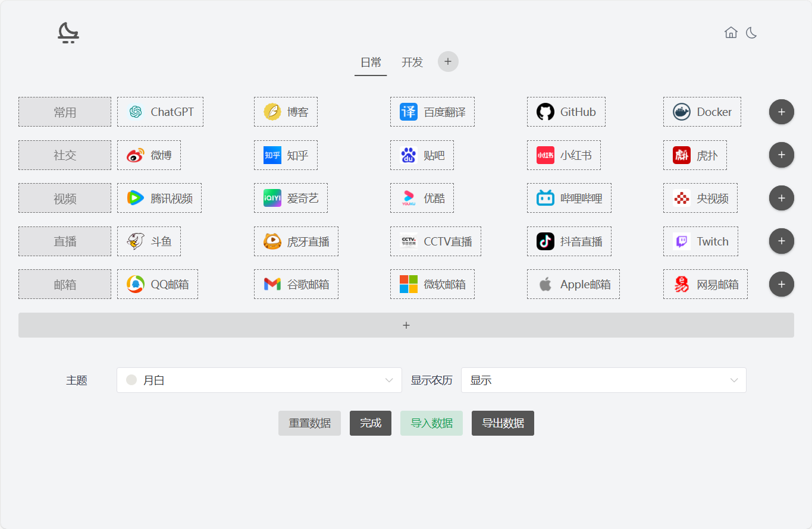Viewport: 812px width, 529px height.
Task: Click the home icon in the header
Action: [x=731, y=33]
